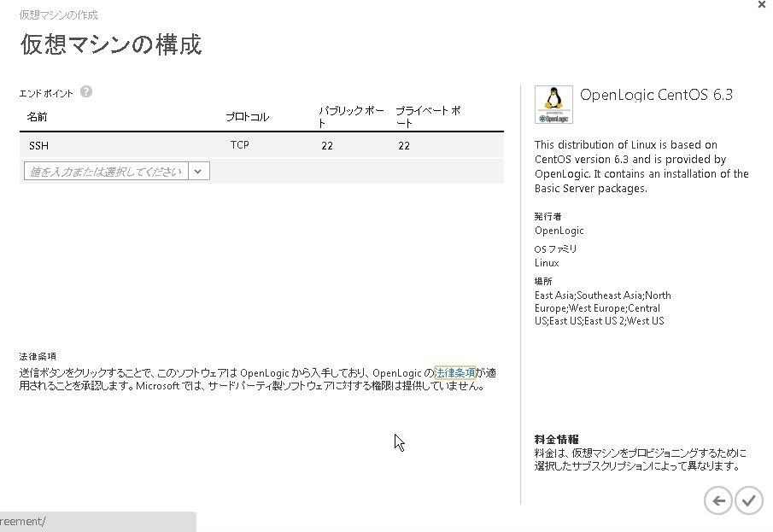Click the OS ファミリ Linux value
Screen dimensions: 773x532
pyautogui.click(x=547, y=263)
